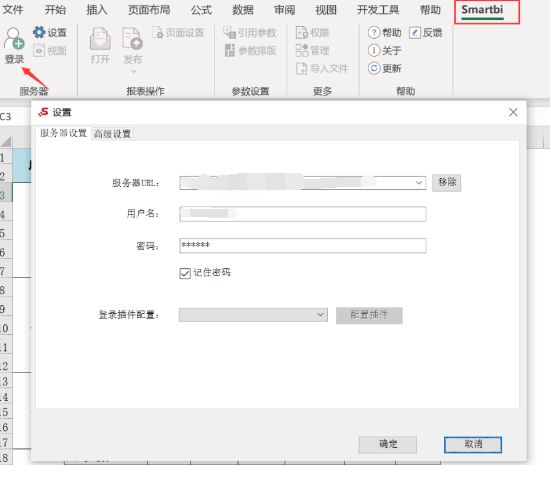Open the 文件 menu tab
The width and height of the screenshot is (551, 485).
(13, 10)
